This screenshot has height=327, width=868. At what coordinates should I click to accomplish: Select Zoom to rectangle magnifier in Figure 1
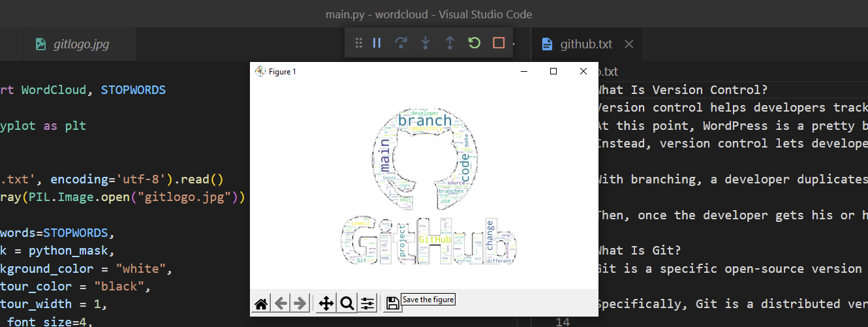pyautogui.click(x=347, y=303)
